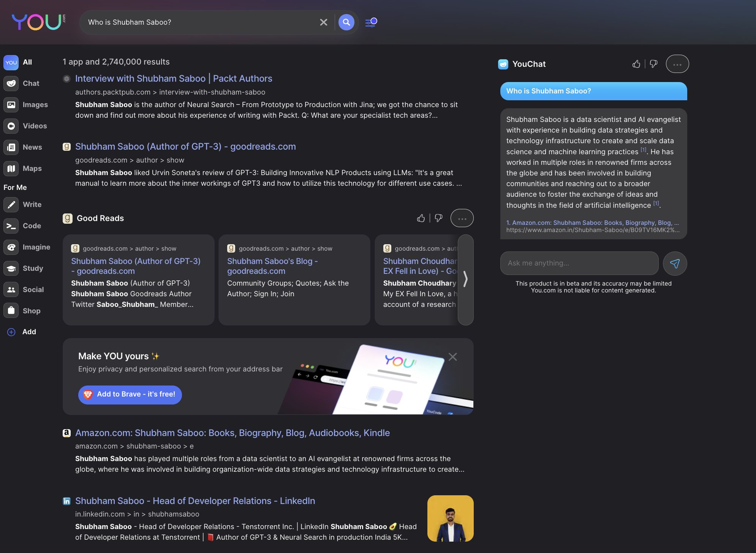The height and width of the screenshot is (553, 756).
Task: Open Shubham Saboo's Blog goodreads card
Action: (272, 266)
